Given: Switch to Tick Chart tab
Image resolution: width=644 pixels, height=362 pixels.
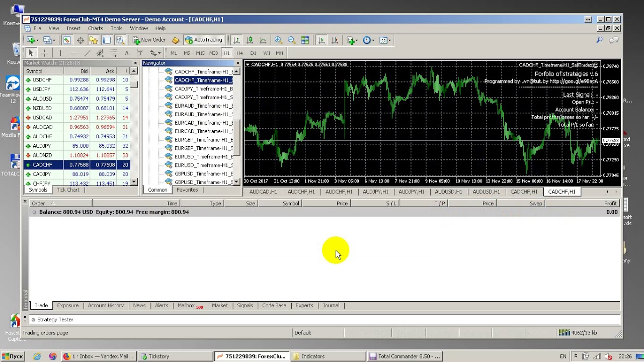Looking at the screenshot, I should [x=68, y=190].
